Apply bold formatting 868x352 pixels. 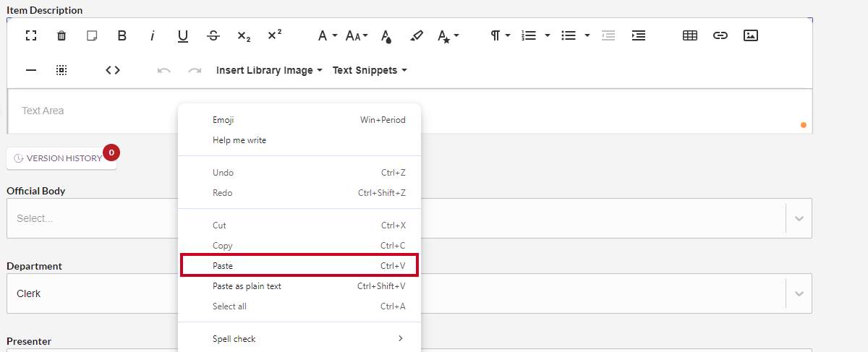tap(122, 35)
